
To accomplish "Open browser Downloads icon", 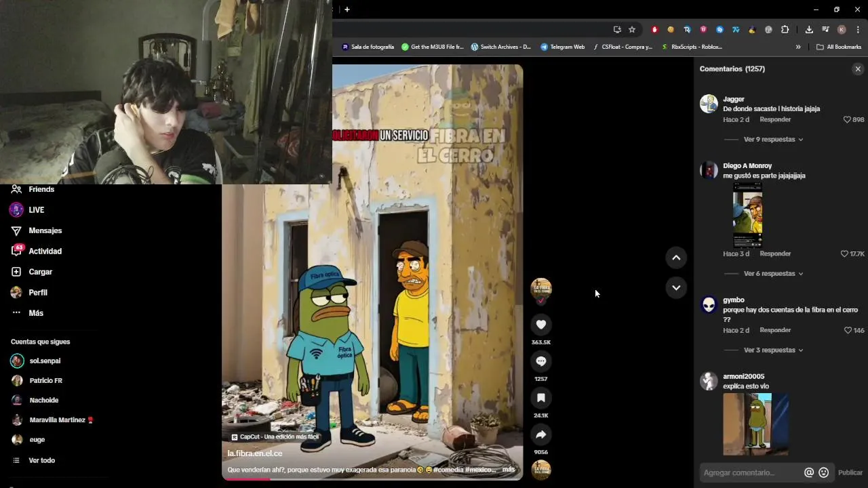I will coord(809,30).
